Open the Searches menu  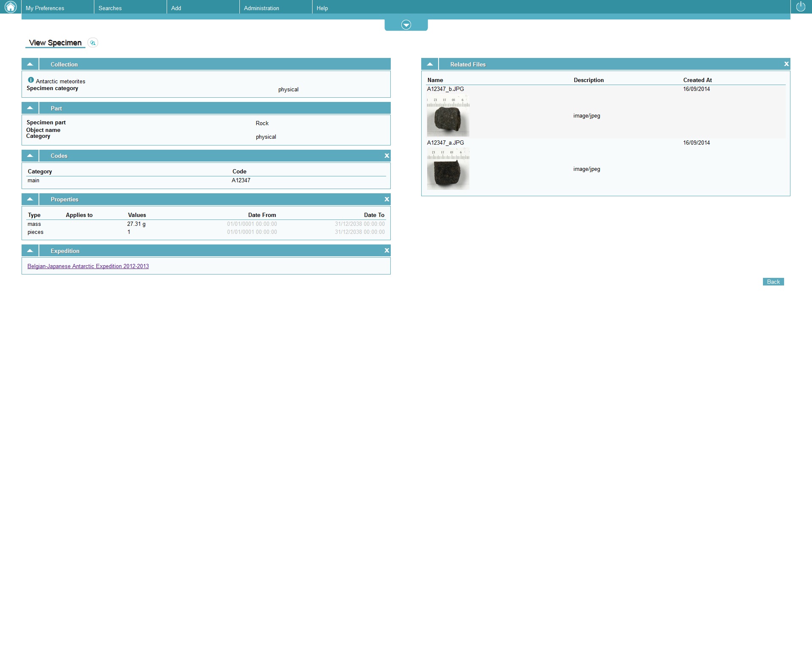[110, 8]
